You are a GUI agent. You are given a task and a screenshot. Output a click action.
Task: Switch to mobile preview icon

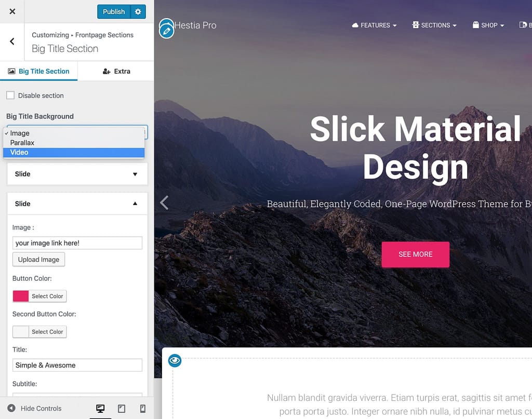pos(142,409)
